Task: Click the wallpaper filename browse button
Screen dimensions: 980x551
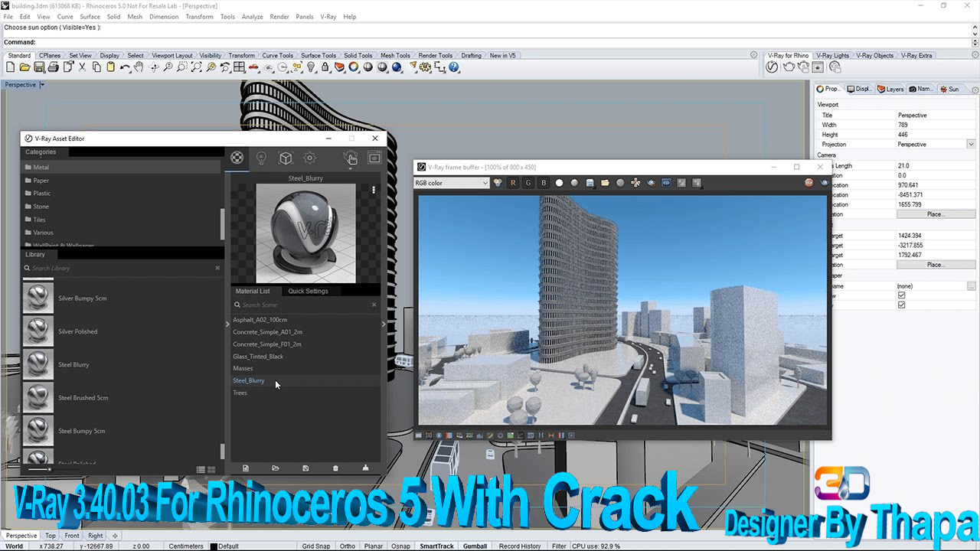Action: 971,285
